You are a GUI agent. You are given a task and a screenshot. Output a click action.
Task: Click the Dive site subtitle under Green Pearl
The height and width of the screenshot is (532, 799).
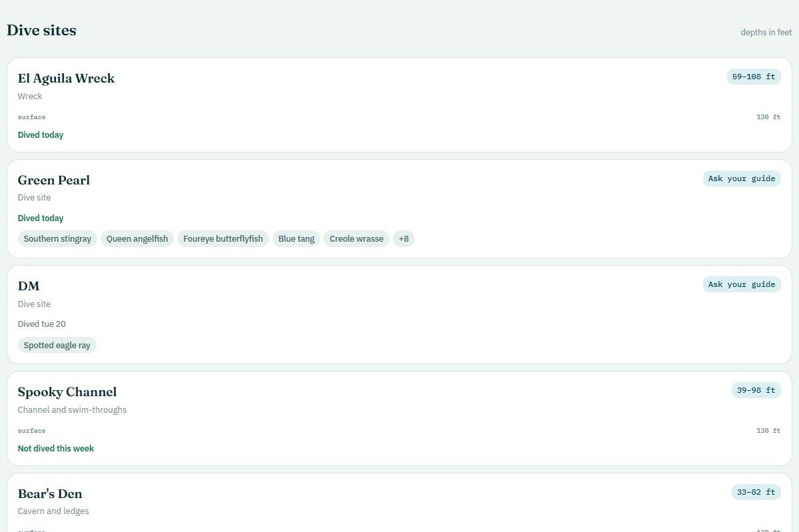click(34, 197)
